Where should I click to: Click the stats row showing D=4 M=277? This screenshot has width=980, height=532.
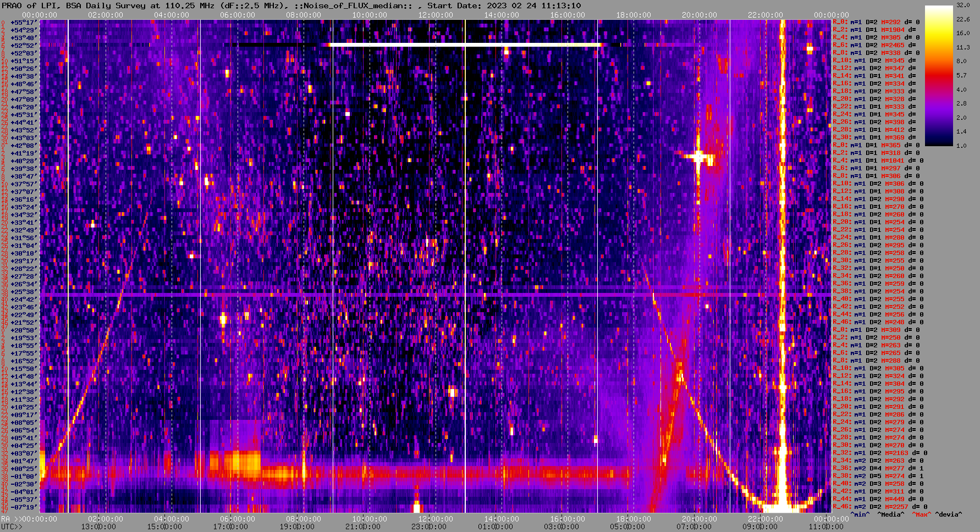pos(878,468)
